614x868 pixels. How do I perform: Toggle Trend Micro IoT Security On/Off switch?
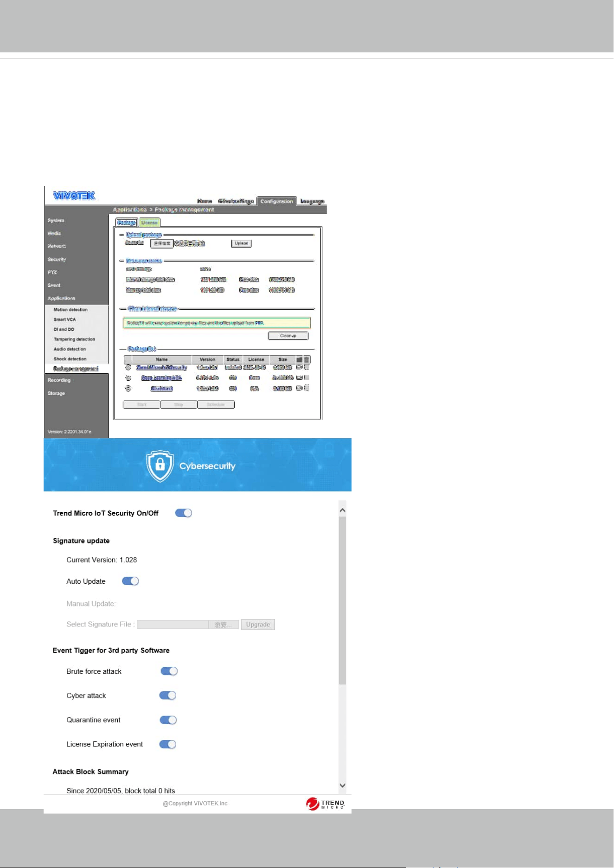184,513
